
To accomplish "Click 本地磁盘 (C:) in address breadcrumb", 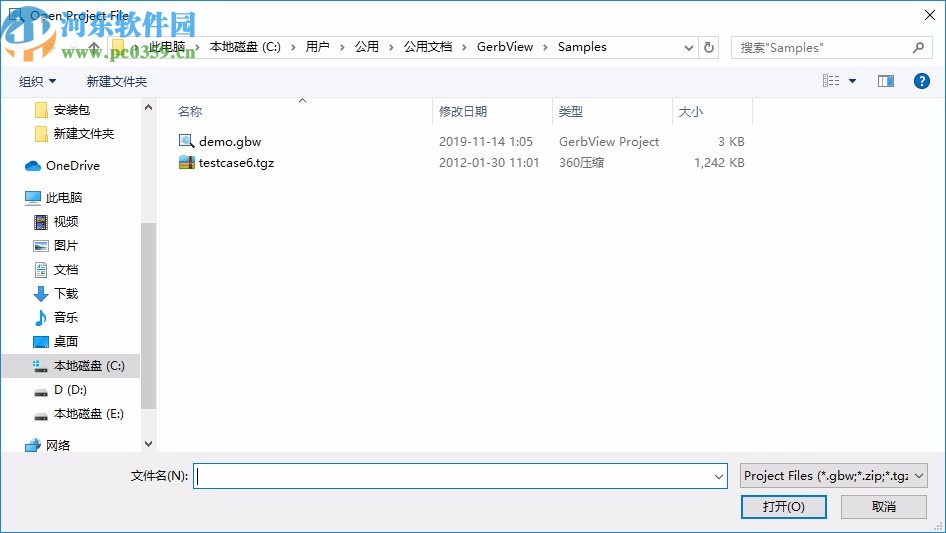I will [245, 47].
